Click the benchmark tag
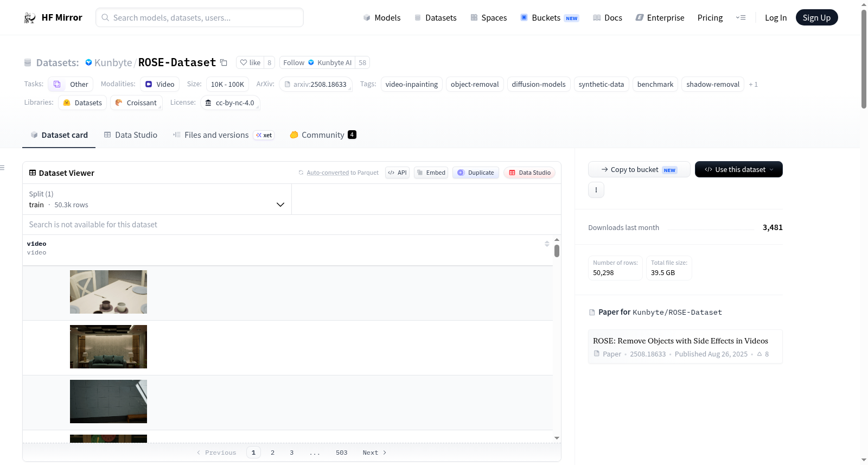The image size is (868, 465). pyautogui.click(x=655, y=84)
